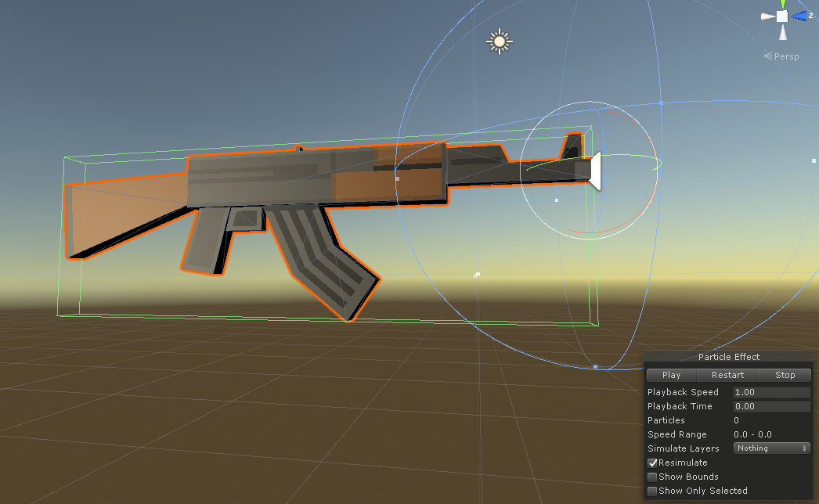Click the white cone at gun muzzle
The image size is (819, 504).
594,171
